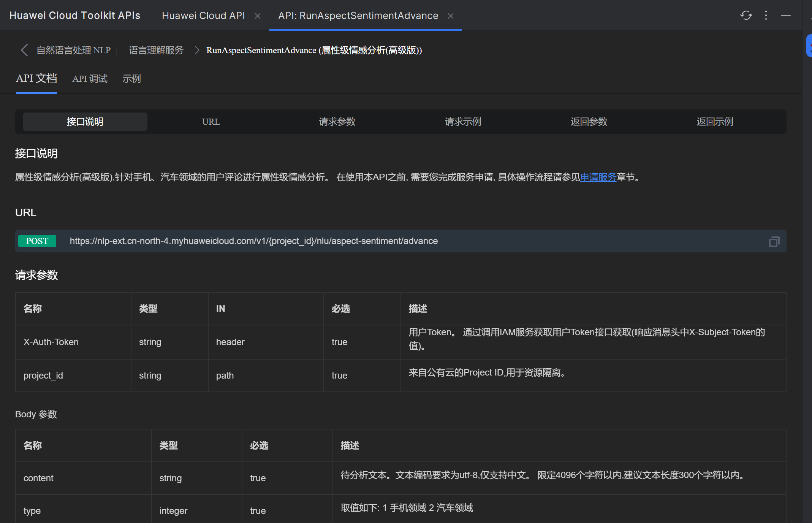Jump to the 返回示例 section
The height and width of the screenshot is (523, 812).
click(x=715, y=122)
